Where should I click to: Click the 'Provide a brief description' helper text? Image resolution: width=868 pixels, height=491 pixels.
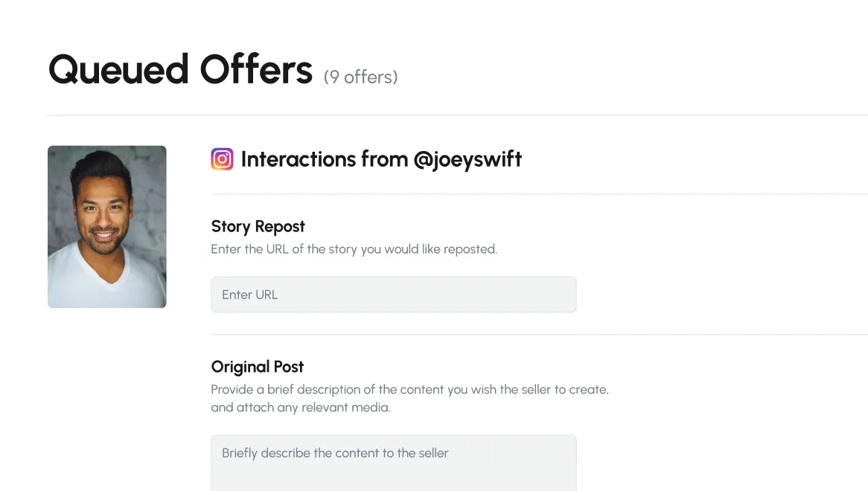(409, 389)
